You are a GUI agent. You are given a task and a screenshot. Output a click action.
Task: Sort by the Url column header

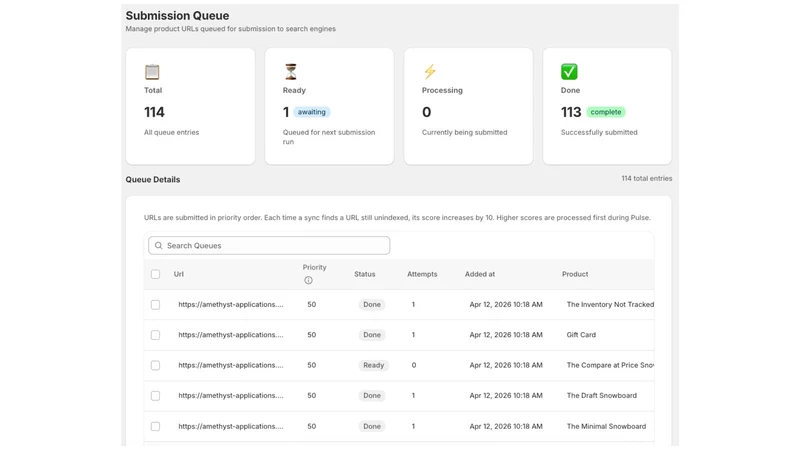coord(179,274)
